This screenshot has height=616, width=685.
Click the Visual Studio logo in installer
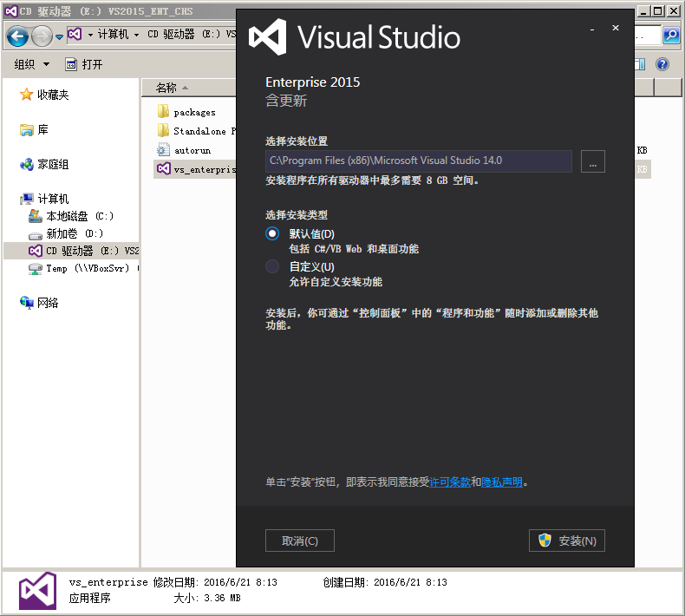[x=267, y=36]
